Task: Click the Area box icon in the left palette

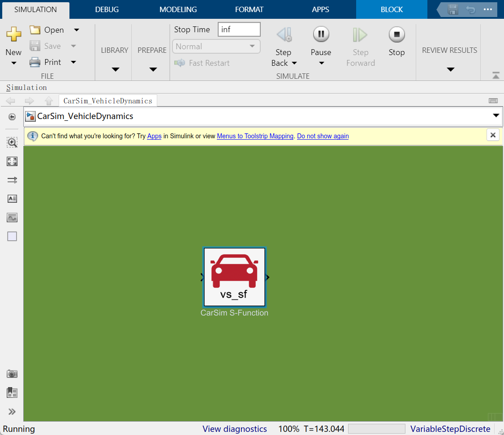Action: pyautogui.click(x=12, y=236)
